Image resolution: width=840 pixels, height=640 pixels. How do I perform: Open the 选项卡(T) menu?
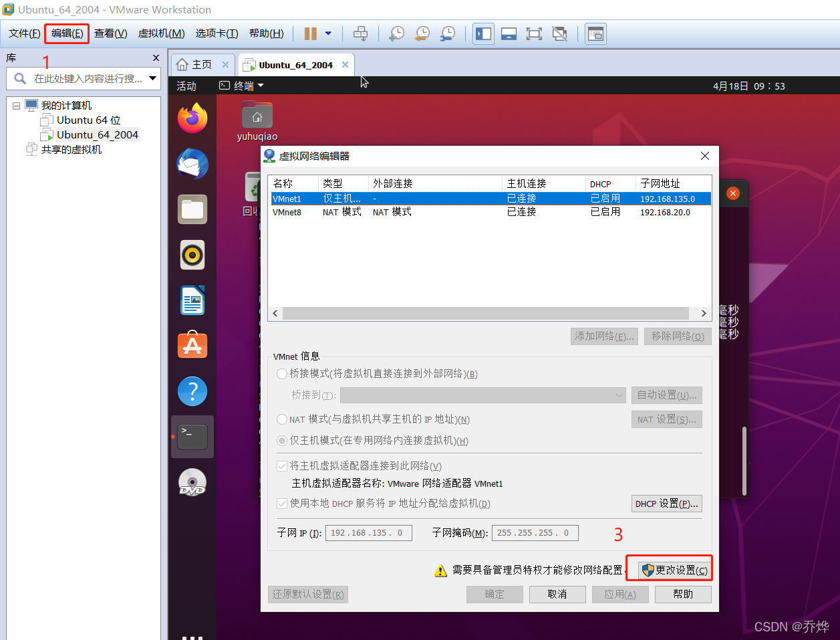(x=217, y=33)
